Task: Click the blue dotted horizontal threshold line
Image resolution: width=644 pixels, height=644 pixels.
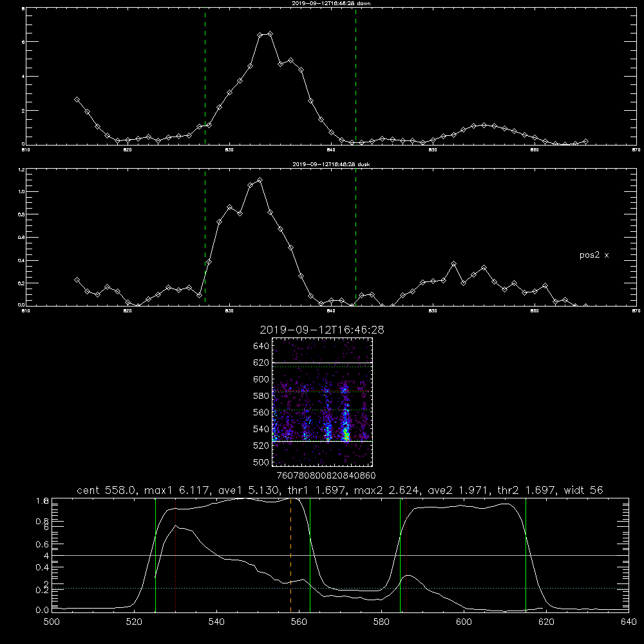Action: tap(340, 588)
